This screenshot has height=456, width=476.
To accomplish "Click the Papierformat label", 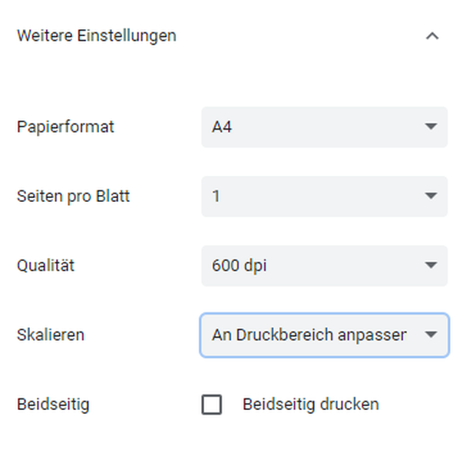I will click(x=65, y=127).
